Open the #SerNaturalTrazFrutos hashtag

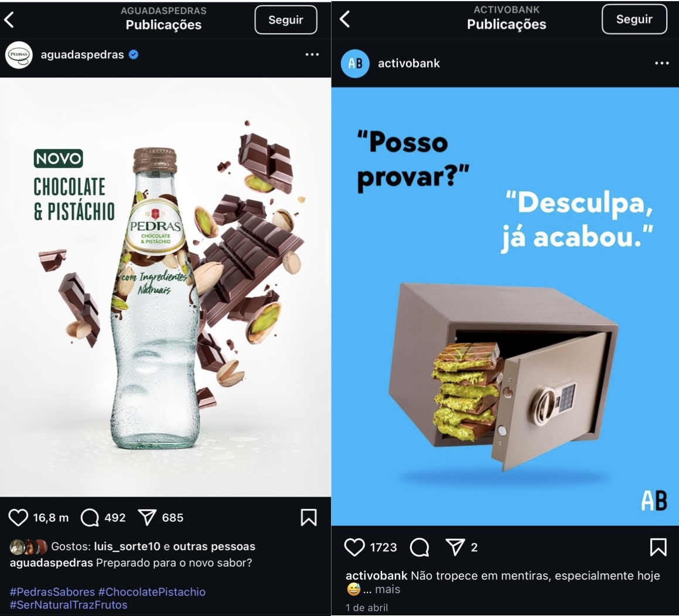(69, 605)
